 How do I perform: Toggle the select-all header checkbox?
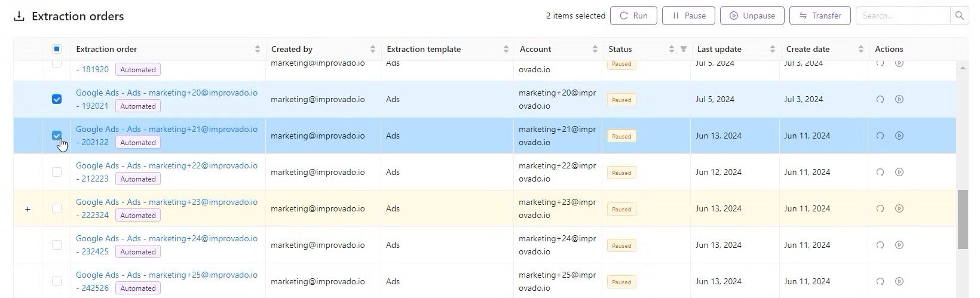tap(57, 50)
